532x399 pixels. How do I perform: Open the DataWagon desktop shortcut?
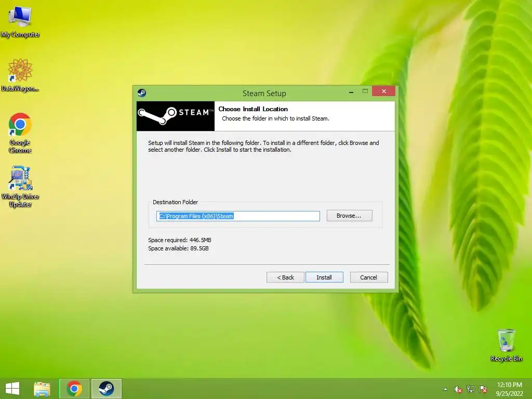[x=20, y=75]
